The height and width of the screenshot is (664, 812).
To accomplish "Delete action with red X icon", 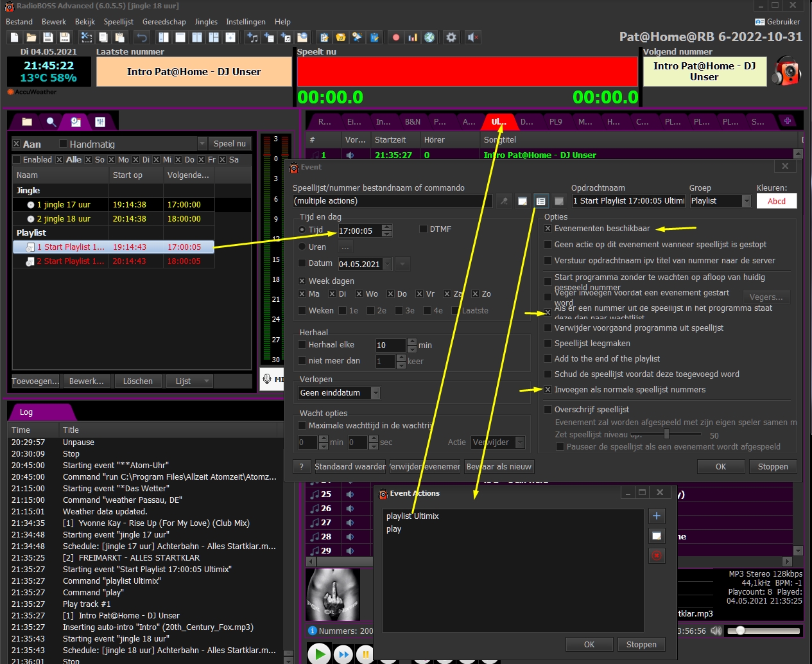I will pyautogui.click(x=657, y=555).
